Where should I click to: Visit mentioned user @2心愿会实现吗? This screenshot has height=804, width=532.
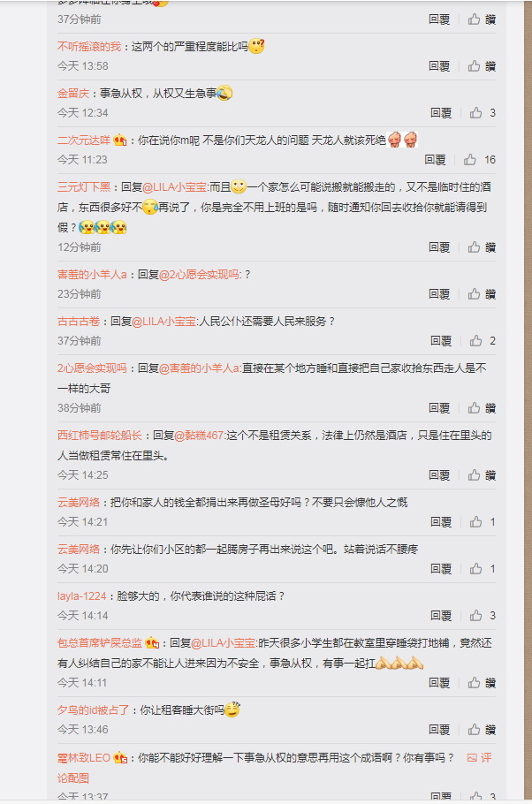pyautogui.click(x=199, y=274)
